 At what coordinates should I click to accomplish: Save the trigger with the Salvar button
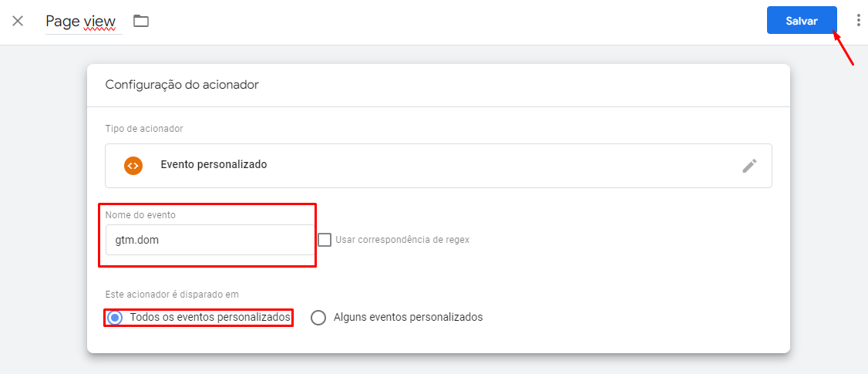coord(802,21)
